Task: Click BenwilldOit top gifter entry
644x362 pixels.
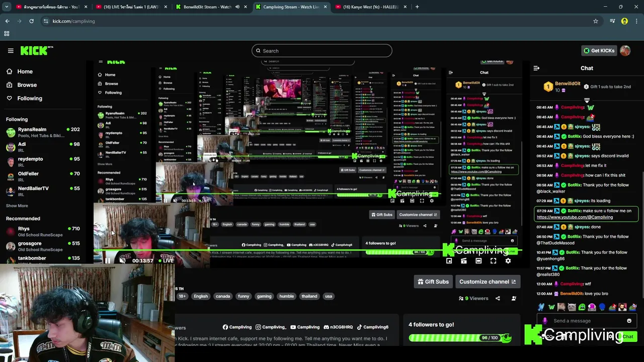Action: pos(562,86)
